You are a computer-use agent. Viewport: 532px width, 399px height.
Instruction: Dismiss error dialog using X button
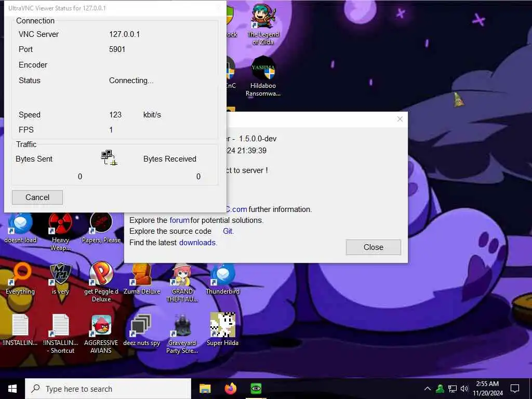(400, 119)
